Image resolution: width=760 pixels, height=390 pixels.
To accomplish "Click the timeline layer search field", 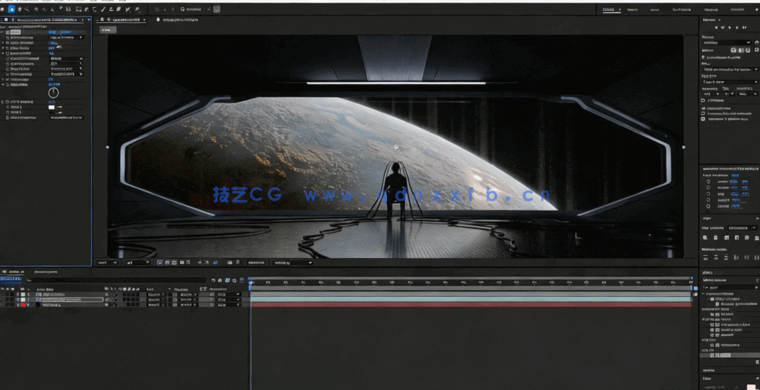I will click(116, 280).
